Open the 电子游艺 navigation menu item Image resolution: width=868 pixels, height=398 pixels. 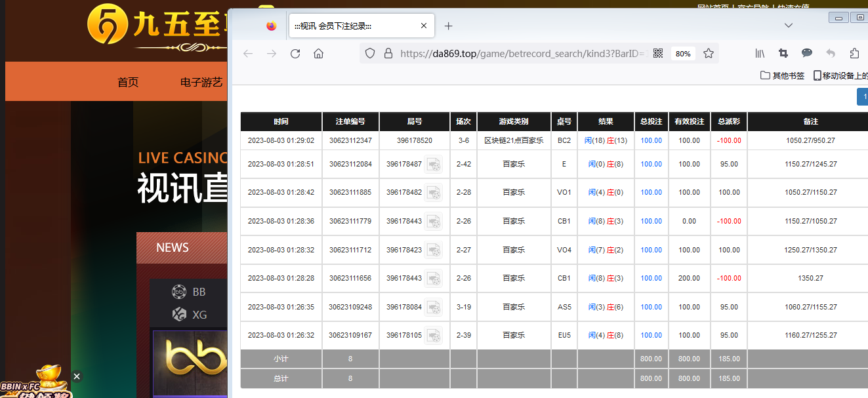click(201, 83)
